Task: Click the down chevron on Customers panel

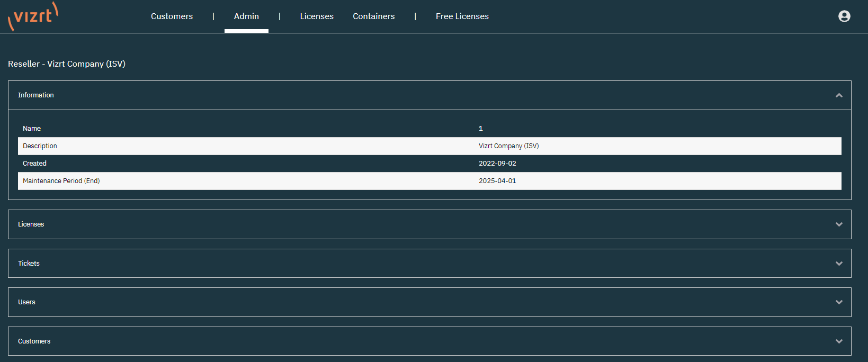Action: [x=839, y=341]
